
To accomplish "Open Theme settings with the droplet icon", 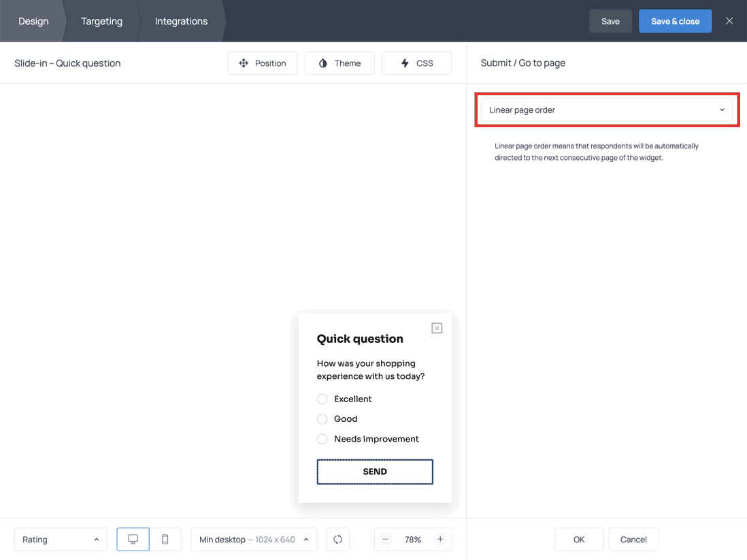I will click(x=339, y=63).
